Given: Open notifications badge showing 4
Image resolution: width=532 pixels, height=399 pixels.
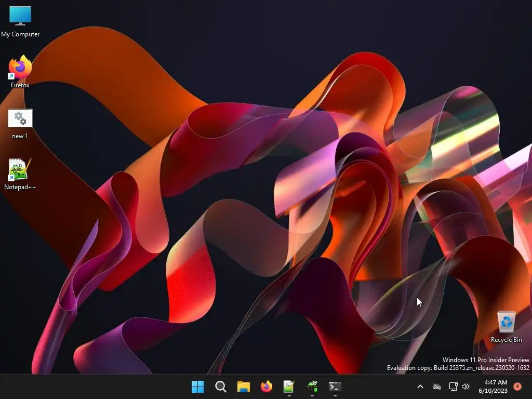Looking at the screenshot, I should click(x=517, y=386).
